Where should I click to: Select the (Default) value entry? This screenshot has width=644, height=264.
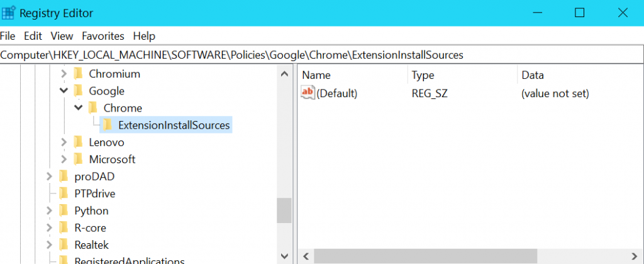[x=337, y=94]
